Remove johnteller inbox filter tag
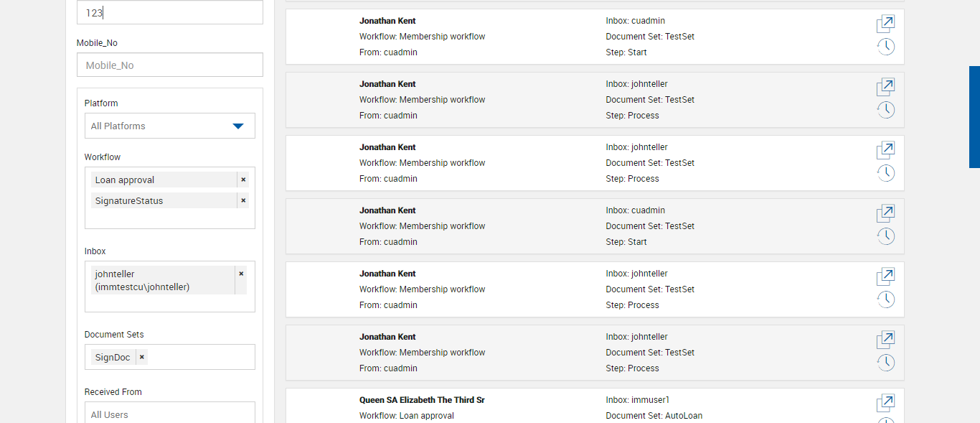The image size is (980, 423). coord(241,274)
